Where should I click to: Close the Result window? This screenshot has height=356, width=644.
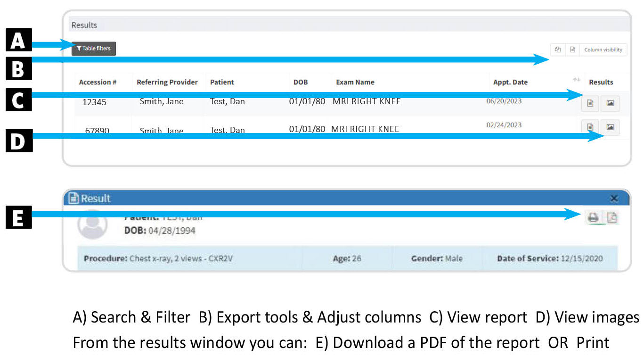pos(614,199)
